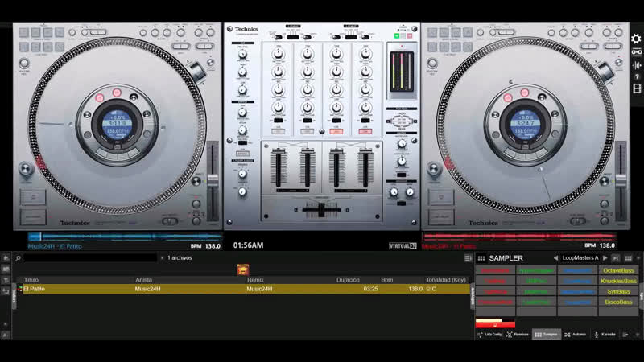Expand the vertical sideview panel tab

pyautogui.click(x=472, y=296)
